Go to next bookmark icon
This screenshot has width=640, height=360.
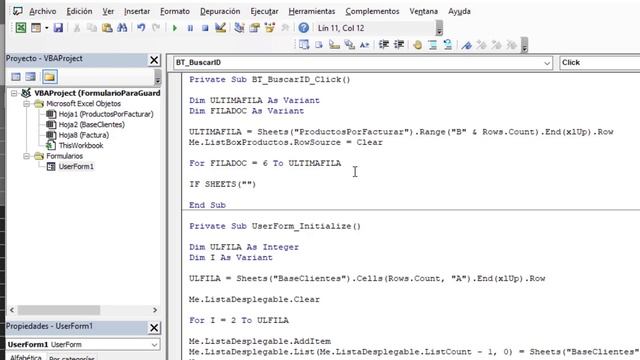click(x=482, y=45)
